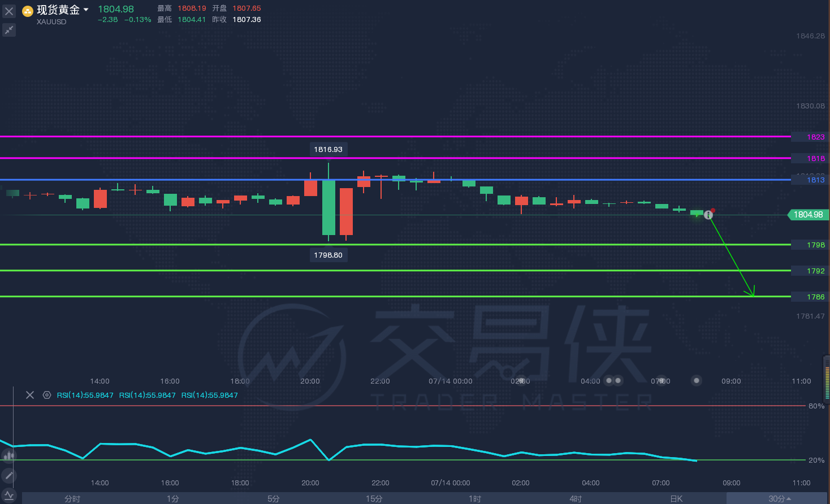Open the indicators line-chart icon
The image size is (830, 504).
8,496
